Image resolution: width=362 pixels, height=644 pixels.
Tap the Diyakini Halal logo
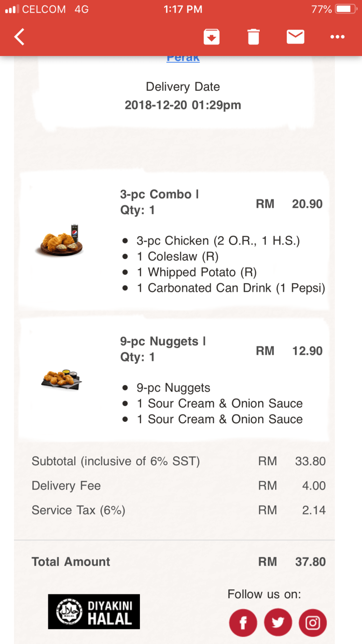click(94, 612)
